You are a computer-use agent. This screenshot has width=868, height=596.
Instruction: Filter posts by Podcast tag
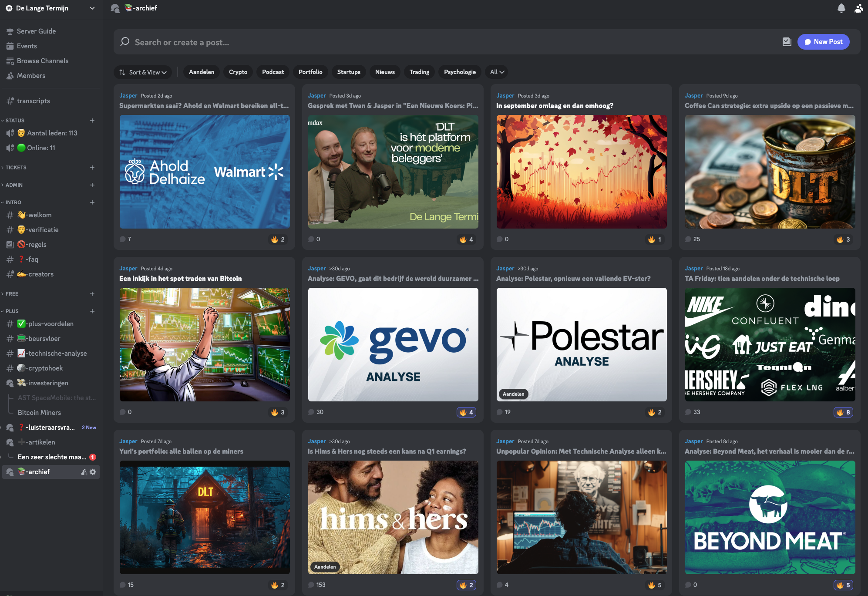coord(273,72)
